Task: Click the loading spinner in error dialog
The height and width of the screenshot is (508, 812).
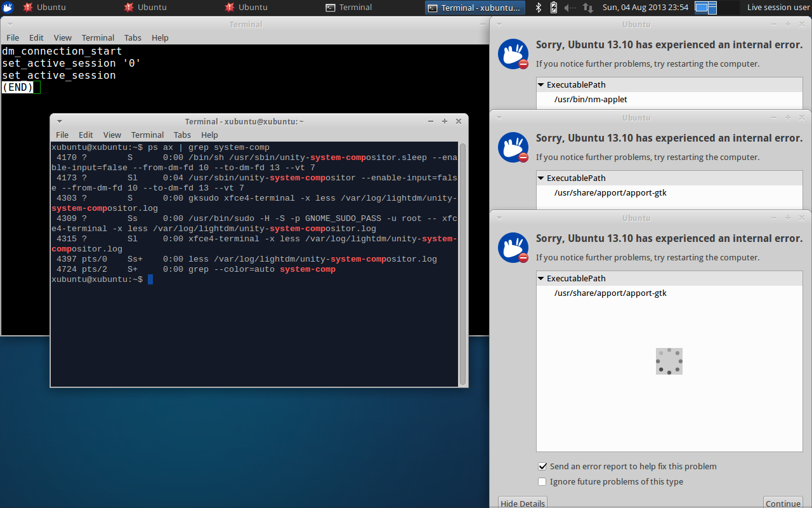Action: (669, 361)
